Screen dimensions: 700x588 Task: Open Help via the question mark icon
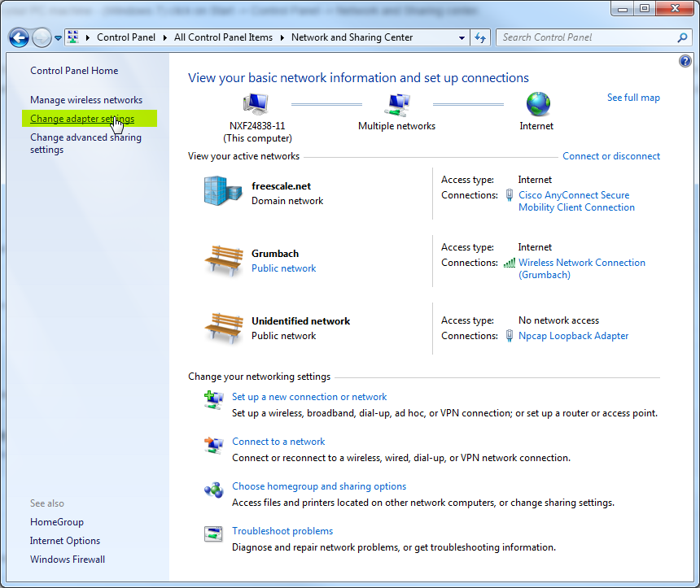(x=685, y=61)
